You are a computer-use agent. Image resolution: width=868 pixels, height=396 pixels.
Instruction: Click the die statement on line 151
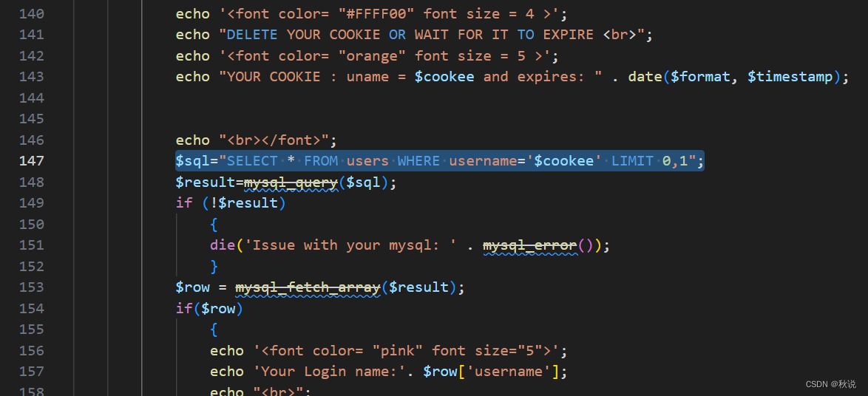tap(410, 245)
